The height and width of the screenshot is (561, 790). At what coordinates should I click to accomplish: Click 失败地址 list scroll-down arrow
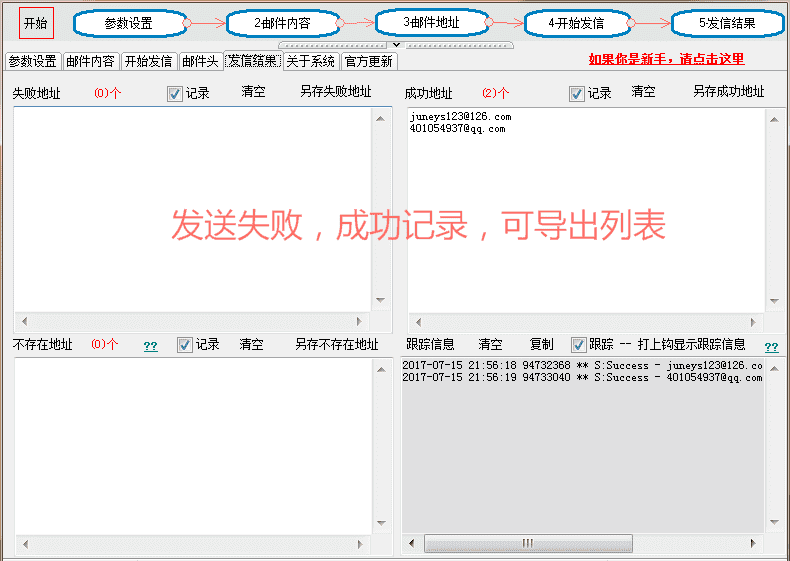point(380,300)
